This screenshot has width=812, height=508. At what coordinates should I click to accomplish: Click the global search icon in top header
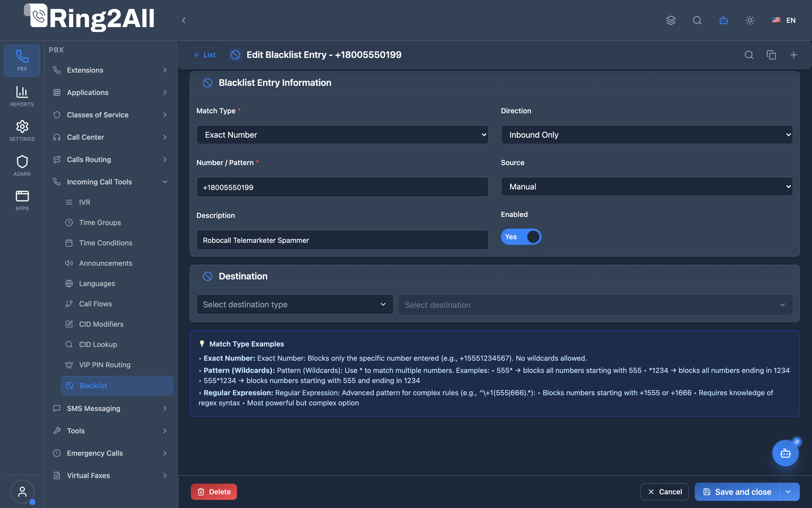pos(697,21)
